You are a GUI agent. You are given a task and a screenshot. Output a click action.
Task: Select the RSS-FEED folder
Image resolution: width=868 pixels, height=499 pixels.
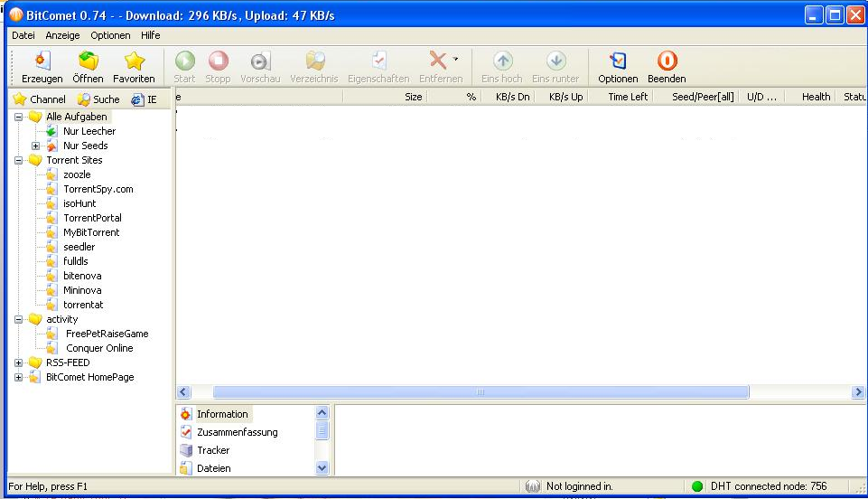(68, 362)
